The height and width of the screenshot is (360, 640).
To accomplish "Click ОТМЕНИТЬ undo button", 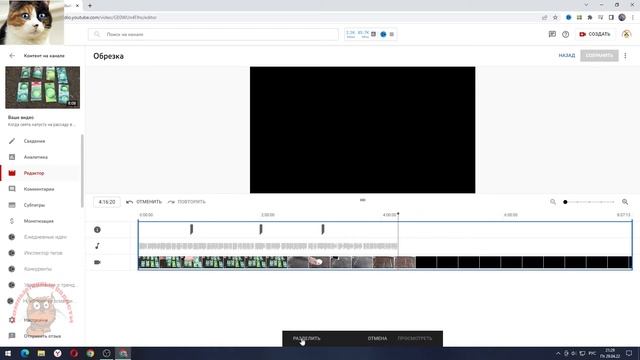I will point(144,202).
